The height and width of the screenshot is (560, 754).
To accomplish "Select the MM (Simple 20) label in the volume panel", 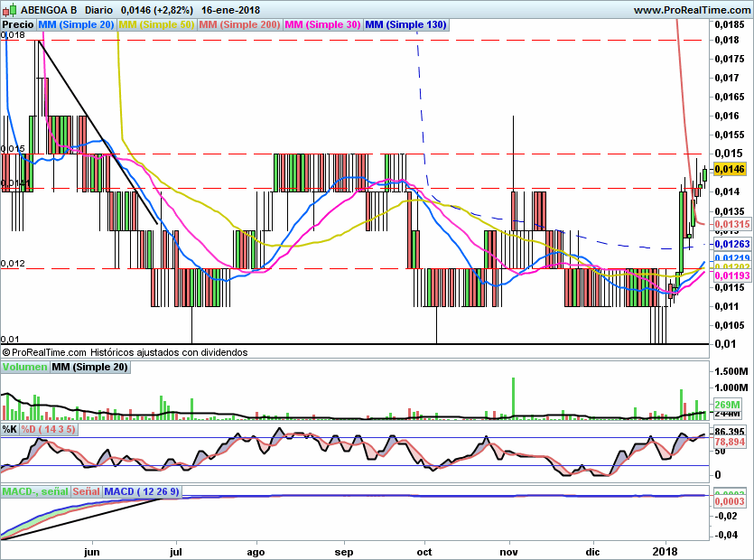I will coord(90,367).
